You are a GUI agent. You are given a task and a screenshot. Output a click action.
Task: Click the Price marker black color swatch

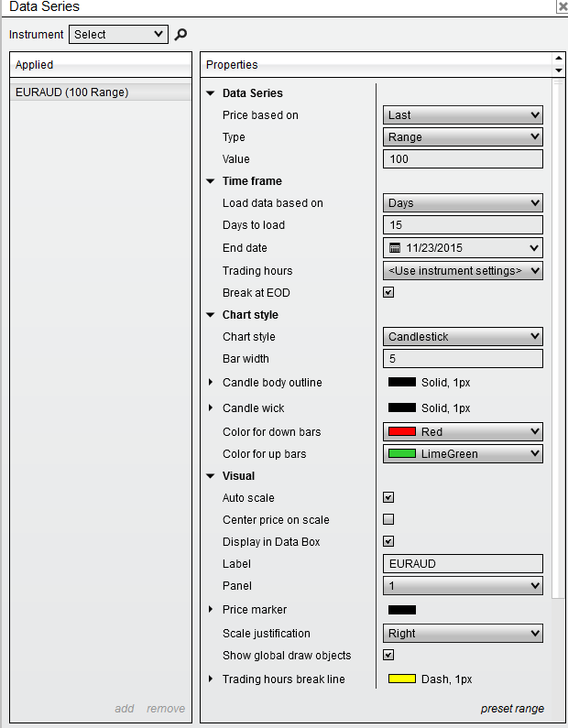pyautogui.click(x=402, y=610)
